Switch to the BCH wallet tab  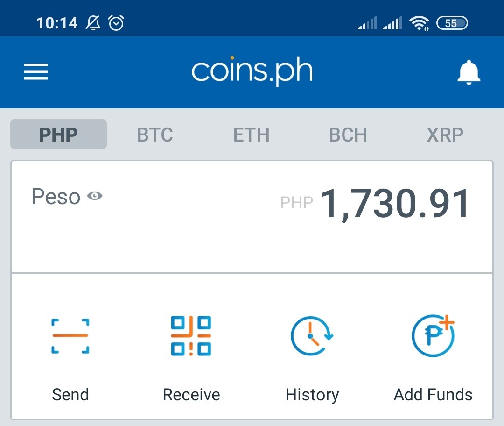click(x=348, y=135)
